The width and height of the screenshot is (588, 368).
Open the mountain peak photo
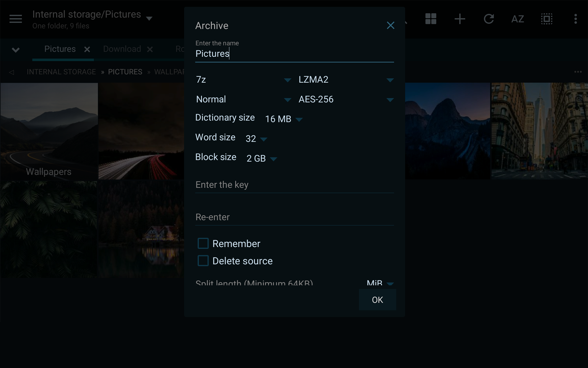[x=447, y=131]
